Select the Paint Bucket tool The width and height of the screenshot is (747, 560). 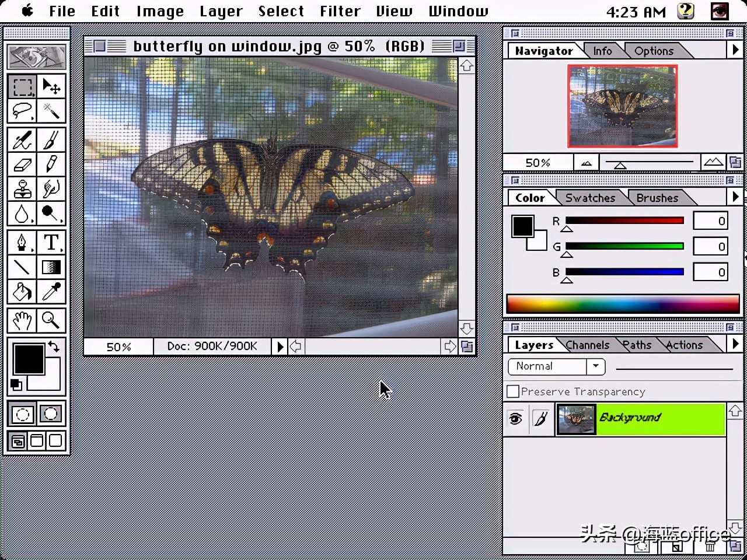[22, 291]
